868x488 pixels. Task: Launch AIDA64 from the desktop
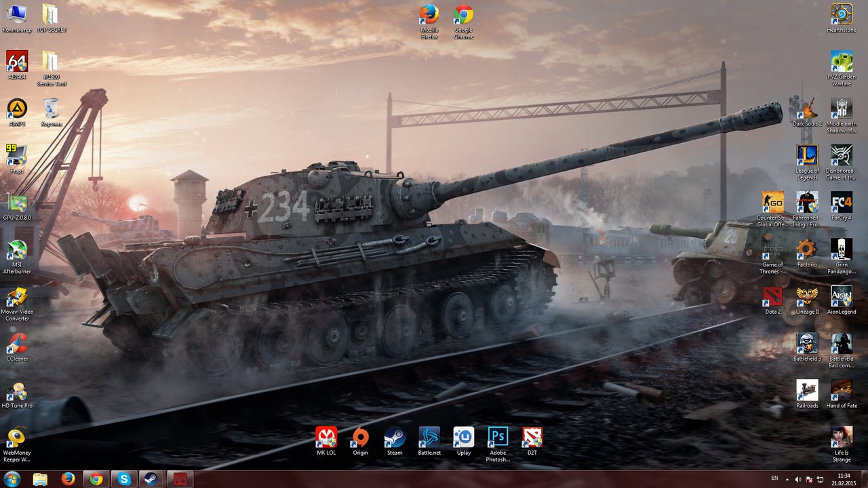[16, 66]
